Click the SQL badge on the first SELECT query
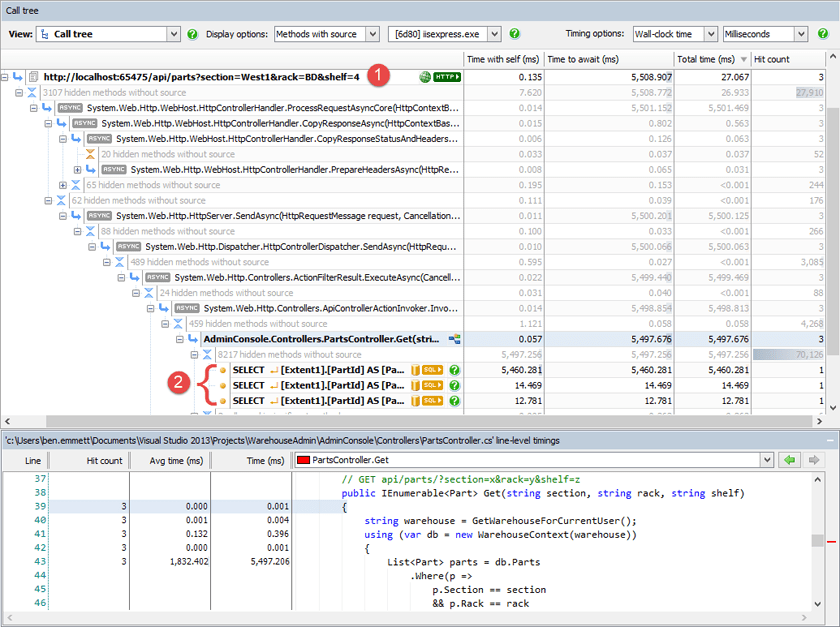This screenshot has height=627, width=840. [x=432, y=370]
